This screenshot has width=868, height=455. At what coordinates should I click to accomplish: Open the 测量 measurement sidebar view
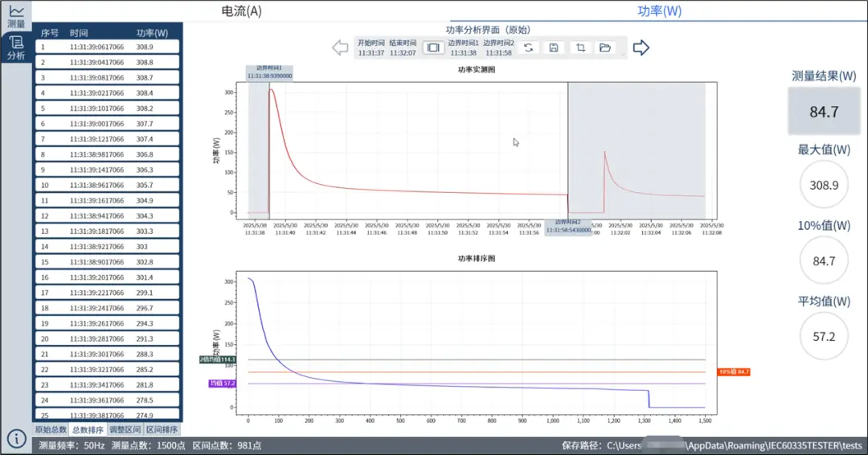(x=16, y=17)
